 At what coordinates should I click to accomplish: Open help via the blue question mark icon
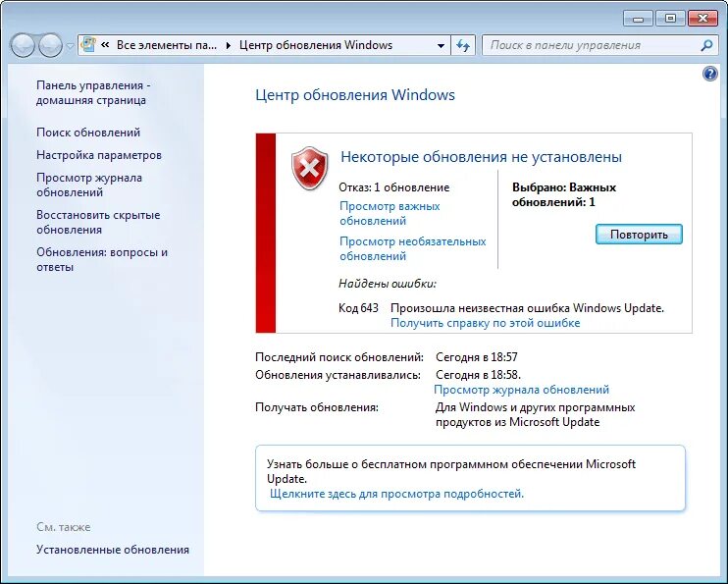(710, 74)
